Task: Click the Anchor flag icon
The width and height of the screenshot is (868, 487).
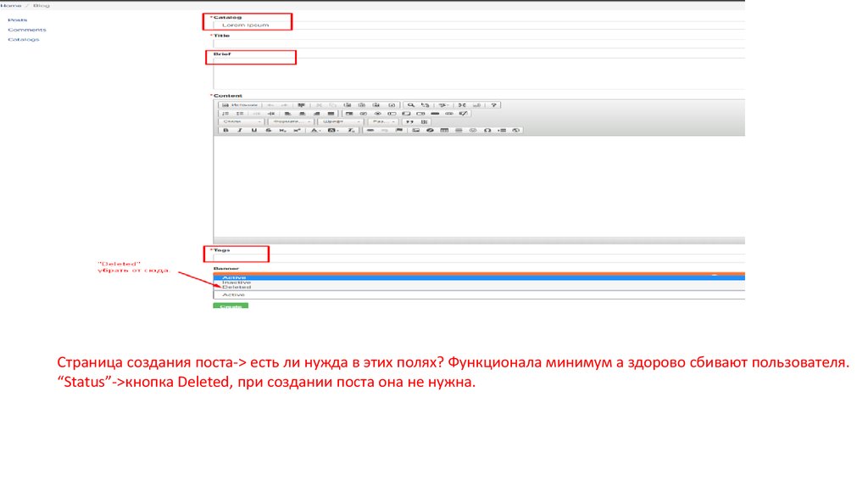Action: pos(398,130)
